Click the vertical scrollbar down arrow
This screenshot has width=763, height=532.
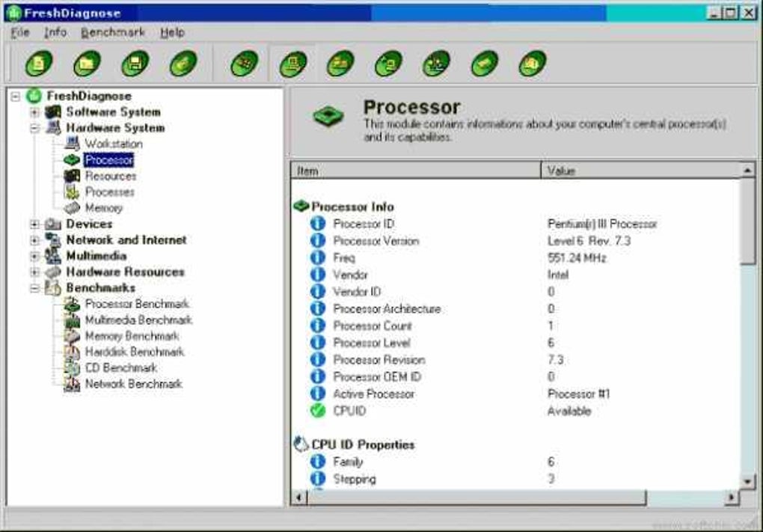point(747,482)
